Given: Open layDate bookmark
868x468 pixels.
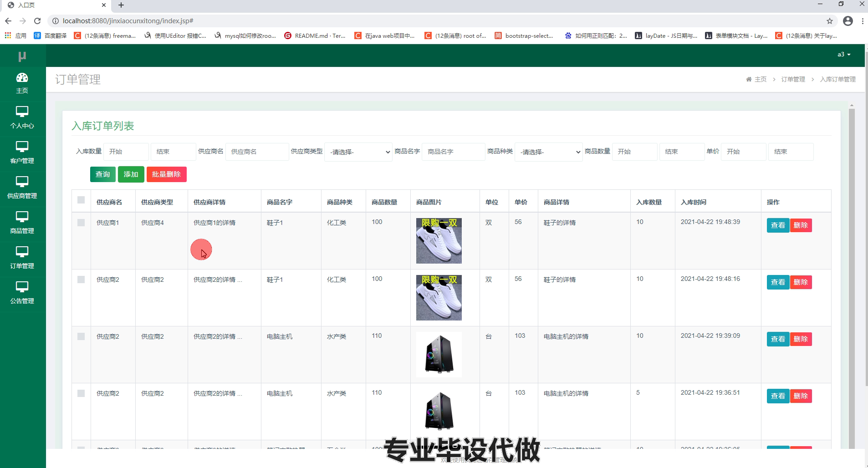Looking at the screenshot, I should 666,36.
